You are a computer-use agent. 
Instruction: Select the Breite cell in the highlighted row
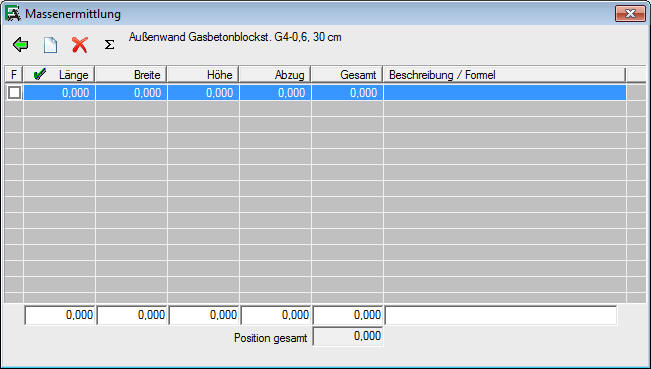pos(131,93)
